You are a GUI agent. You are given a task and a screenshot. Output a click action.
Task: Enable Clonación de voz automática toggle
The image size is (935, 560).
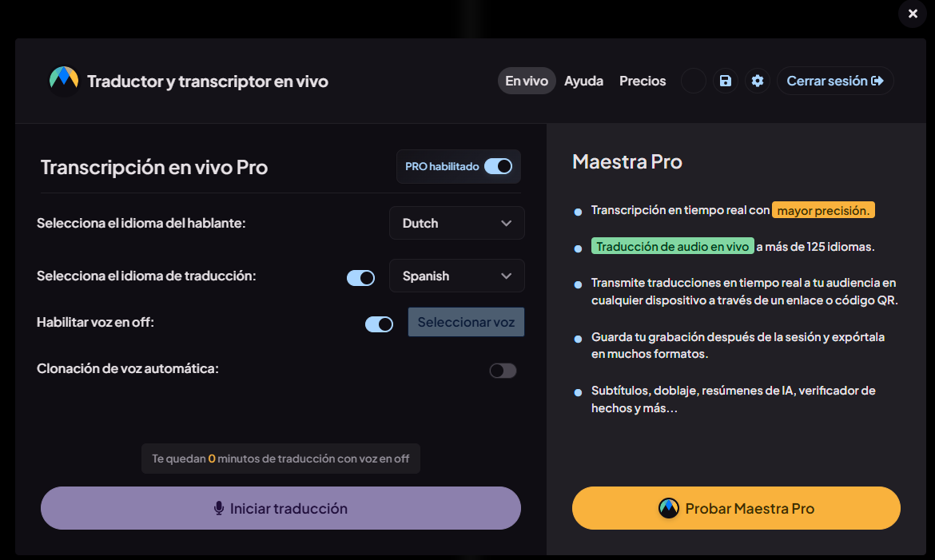503,371
